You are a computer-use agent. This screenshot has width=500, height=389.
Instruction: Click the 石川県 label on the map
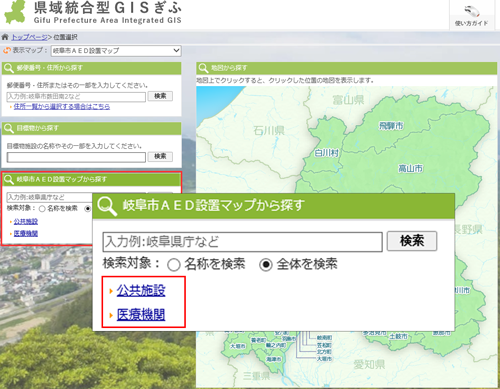tap(269, 130)
